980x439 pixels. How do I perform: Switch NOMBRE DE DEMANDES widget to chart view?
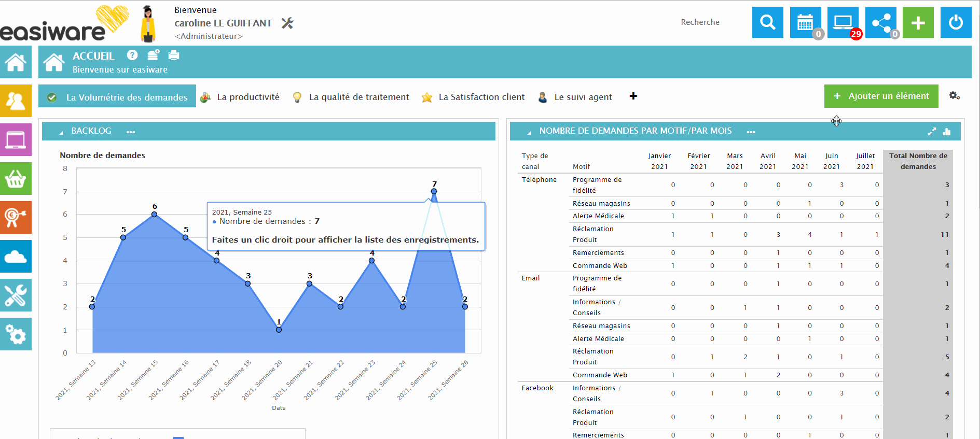pyautogui.click(x=947, y=132)
